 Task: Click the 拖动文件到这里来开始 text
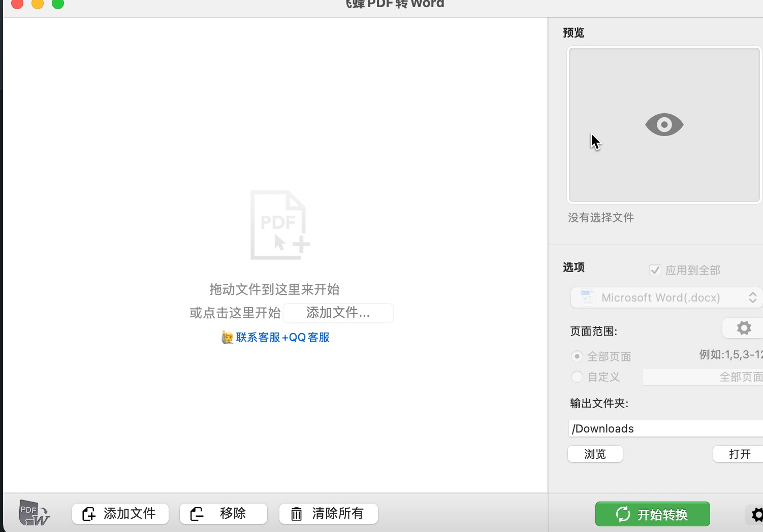[274, 289]
